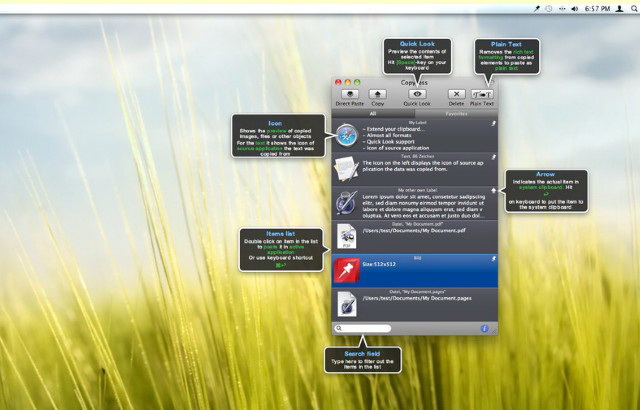640x410 pixels.
Task: Delete the selected item with X icon
Action: point(455,94)
